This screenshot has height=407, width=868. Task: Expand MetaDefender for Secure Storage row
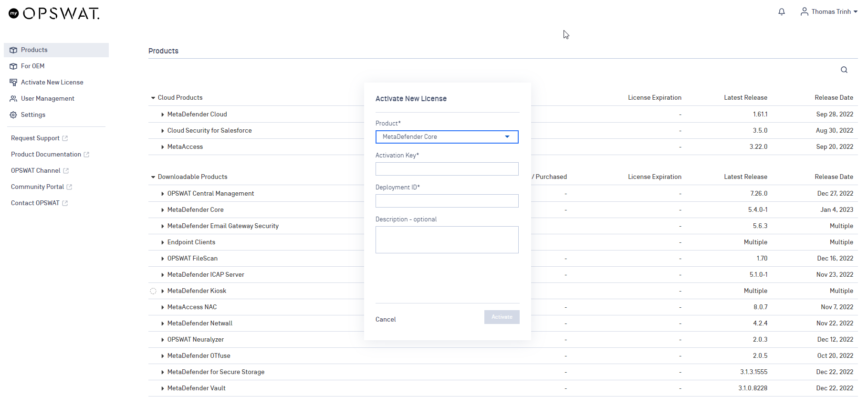click(x=163, y=372)
